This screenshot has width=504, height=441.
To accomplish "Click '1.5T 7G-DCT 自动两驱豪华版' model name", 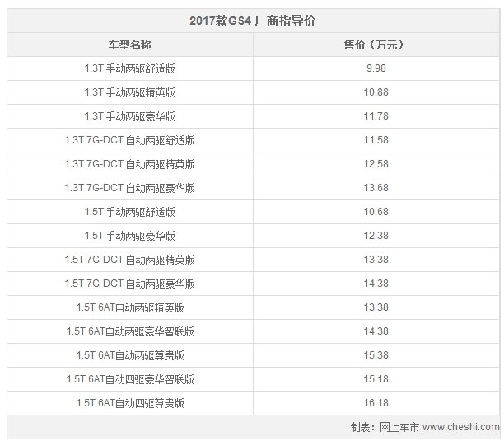I will [130, 284].
